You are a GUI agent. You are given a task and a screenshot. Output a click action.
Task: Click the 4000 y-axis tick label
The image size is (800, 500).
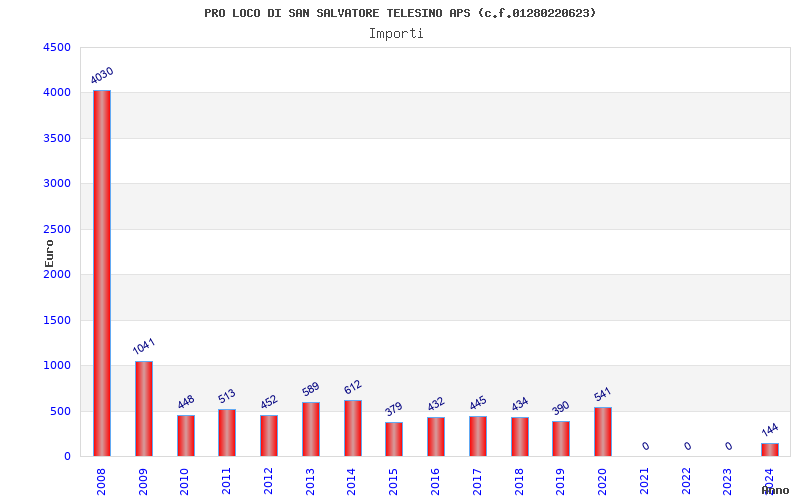[x=57, y=92]
